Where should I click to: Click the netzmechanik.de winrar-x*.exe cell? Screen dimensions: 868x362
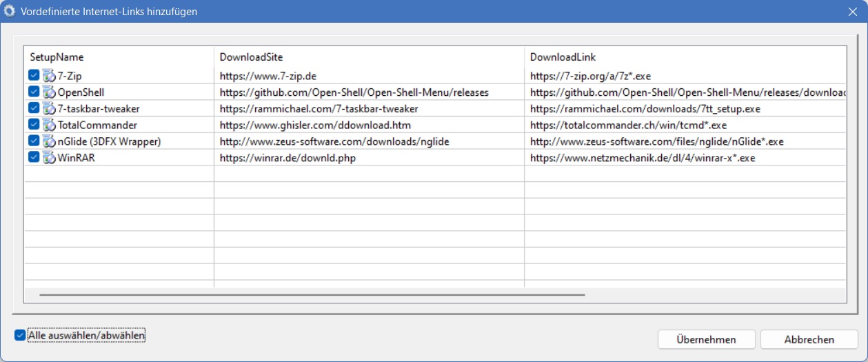coord(685,157)
